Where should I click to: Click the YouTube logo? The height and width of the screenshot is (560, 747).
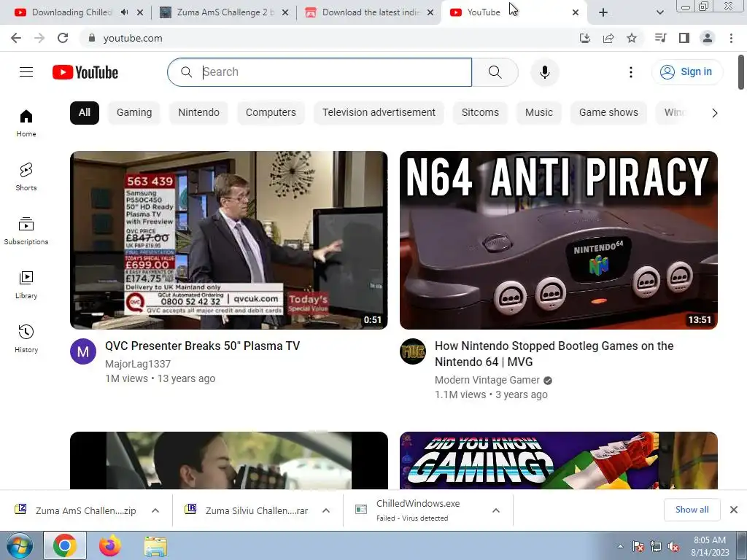(x=85, y=72)
